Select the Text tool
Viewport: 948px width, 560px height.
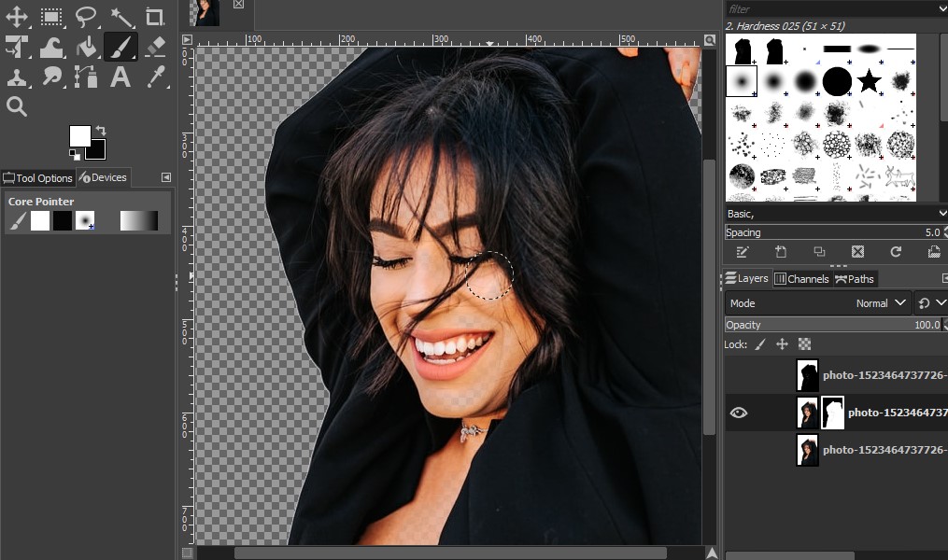(x=120, y=77)
